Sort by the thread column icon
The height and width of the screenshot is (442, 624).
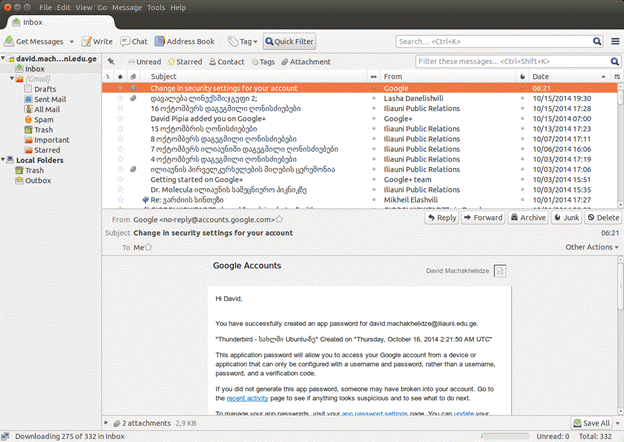point(108,76)
